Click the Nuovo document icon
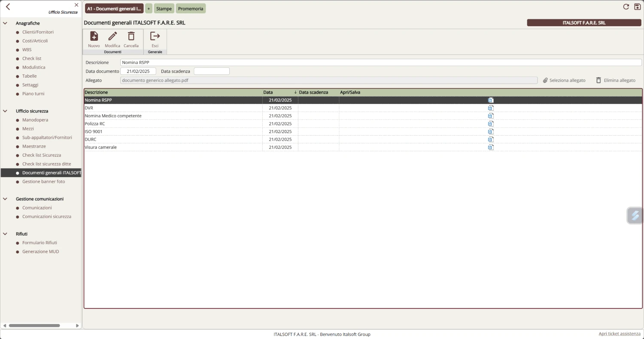The image size is (644, 339). point(94,36)
